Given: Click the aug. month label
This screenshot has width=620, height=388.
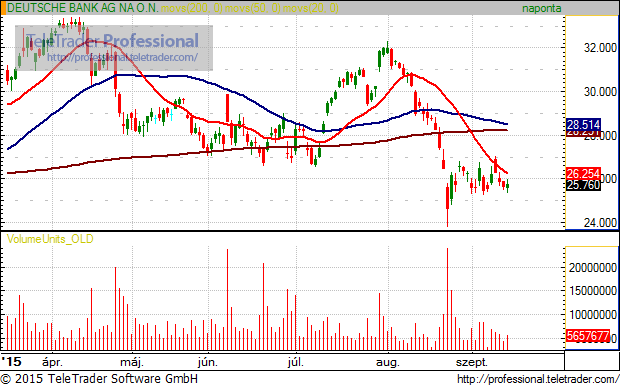Looking at the screenshot, I should tap(388, 362).
